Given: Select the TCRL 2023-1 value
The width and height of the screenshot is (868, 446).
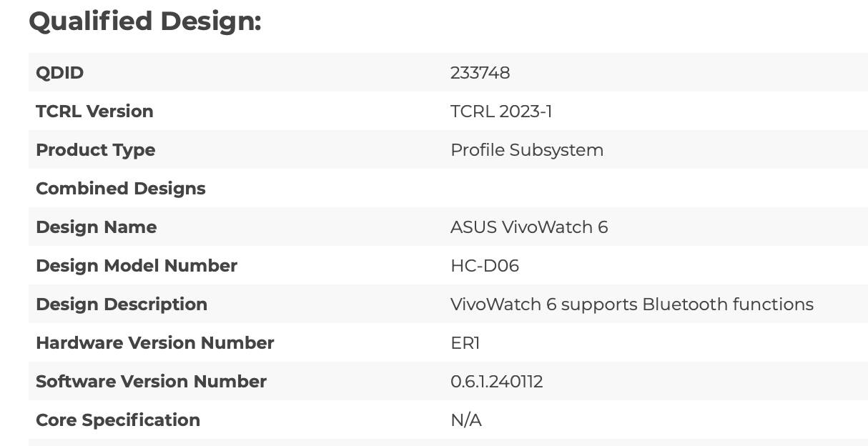Looking at the screenshot, I should pyautogui.click(x=501, y=111).
